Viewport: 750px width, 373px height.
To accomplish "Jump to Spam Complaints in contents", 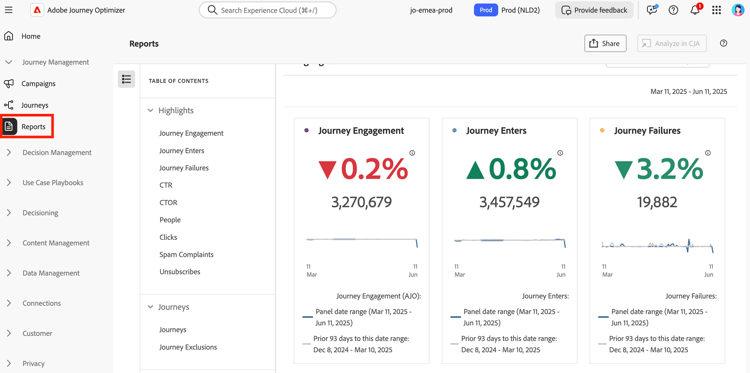I will pos(186,254).
